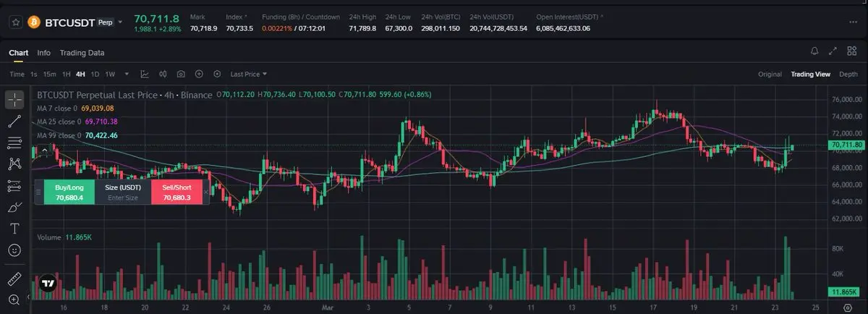The width and height of the screenshot is (868, 314).
Task: Select the text annotation tool
Action: point(14,229)
